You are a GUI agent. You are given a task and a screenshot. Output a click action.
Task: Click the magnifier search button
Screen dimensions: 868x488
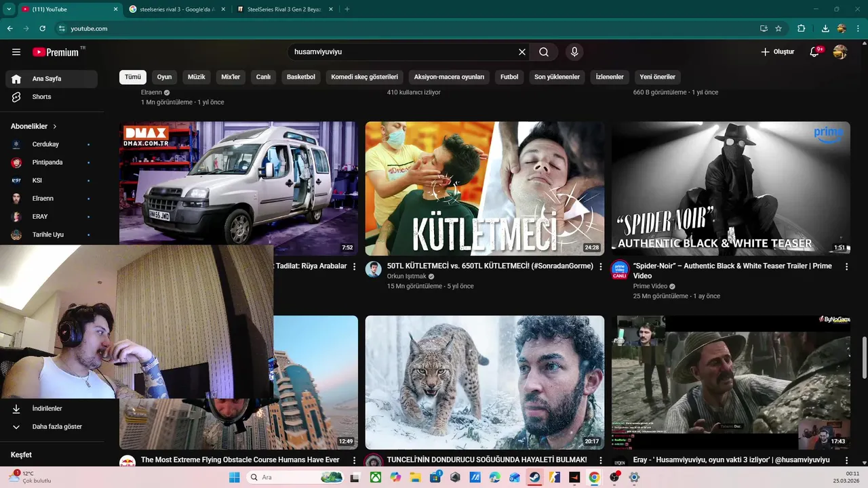(x=544, y=52)
